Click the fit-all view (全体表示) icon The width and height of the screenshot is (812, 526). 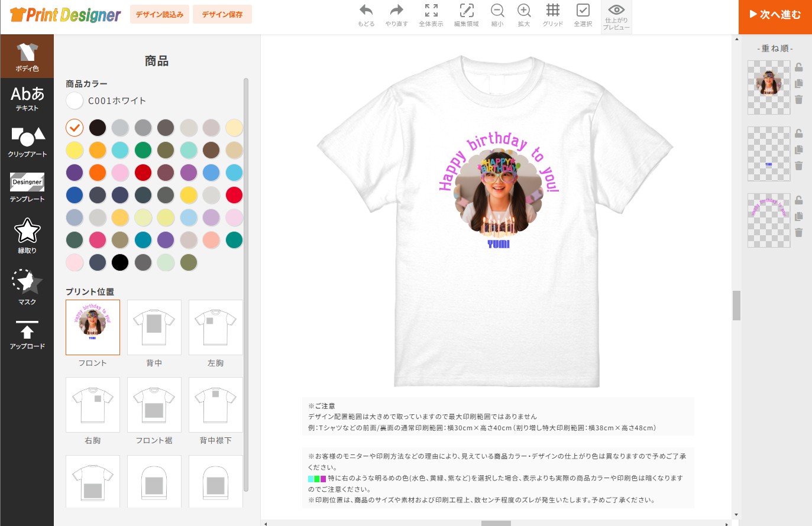pyautogui.click(x=431, y=11)
